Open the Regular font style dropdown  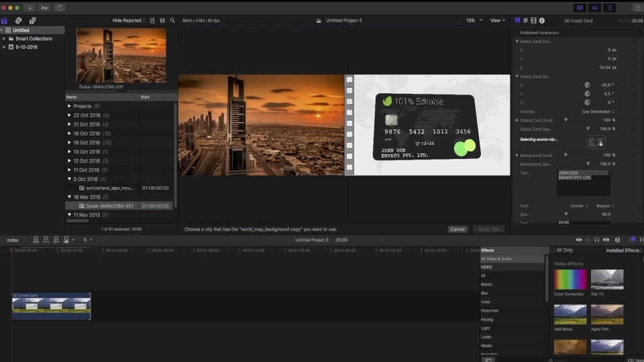605,206
